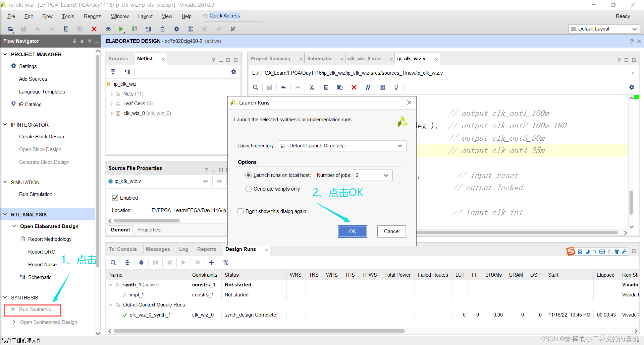This screenshot has height=345, width=644.
Task: Click the code editor vertical scrollbar
Action: pos(631,203)
